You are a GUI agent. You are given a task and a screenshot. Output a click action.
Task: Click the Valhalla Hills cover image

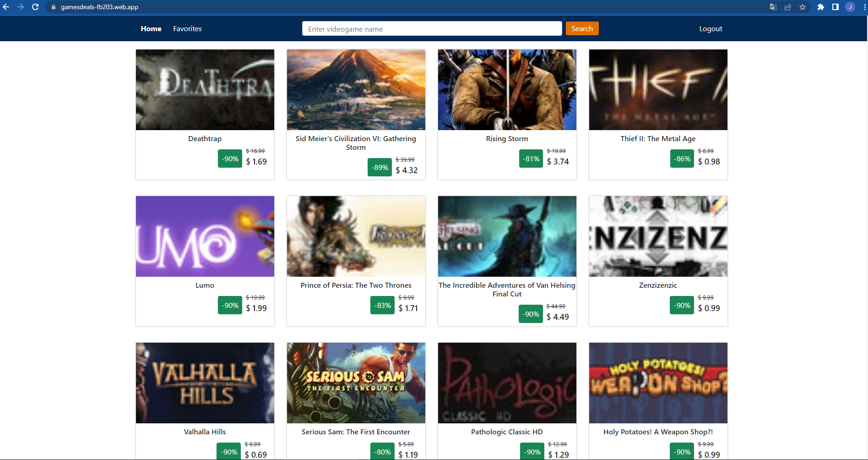[x=205, y=383]
